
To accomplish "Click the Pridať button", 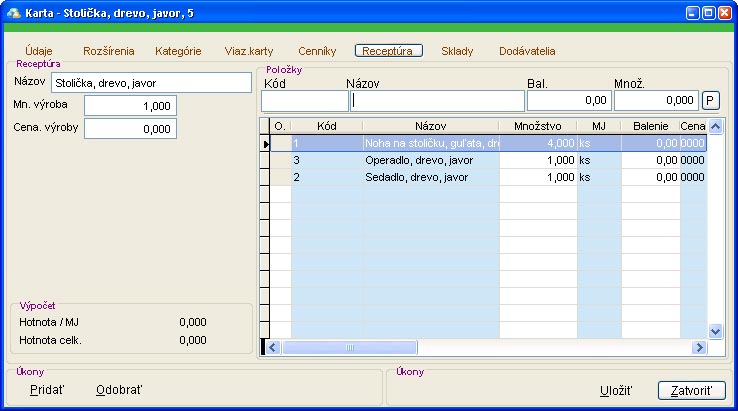I will pos(45,389).
